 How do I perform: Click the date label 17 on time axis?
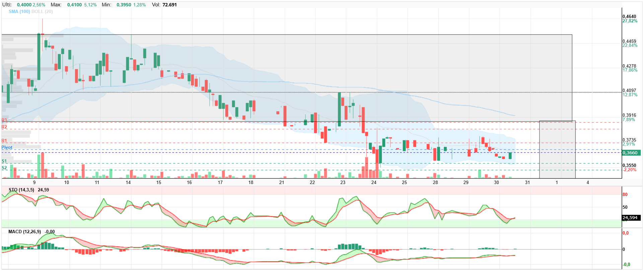tap(220, 182)
